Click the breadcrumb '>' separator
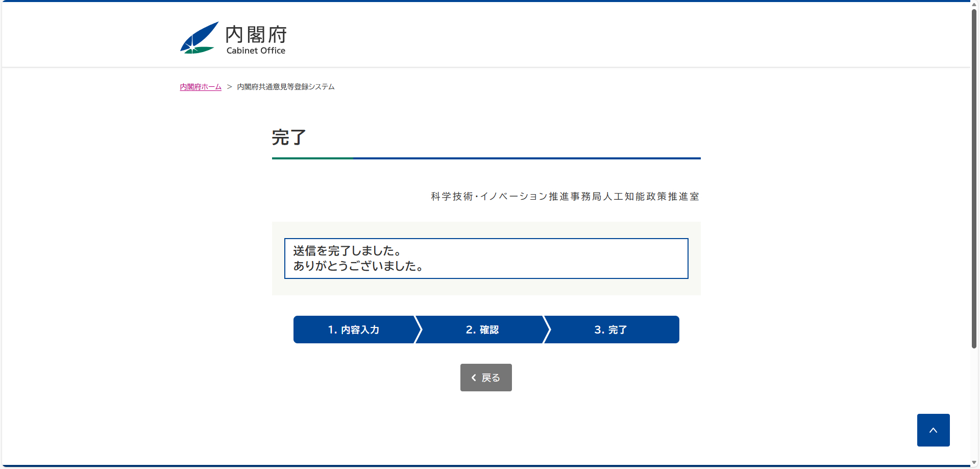The width and height of the screenshot is (980, 469). pos(229,87)
